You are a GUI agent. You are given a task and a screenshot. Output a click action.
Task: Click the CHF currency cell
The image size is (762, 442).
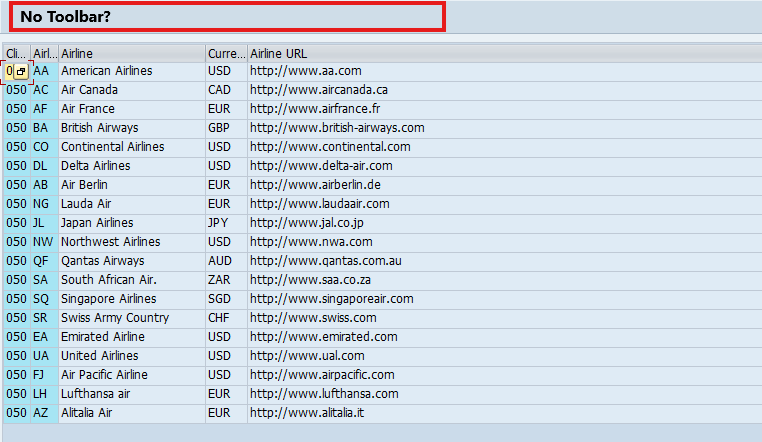click(226, 318)
